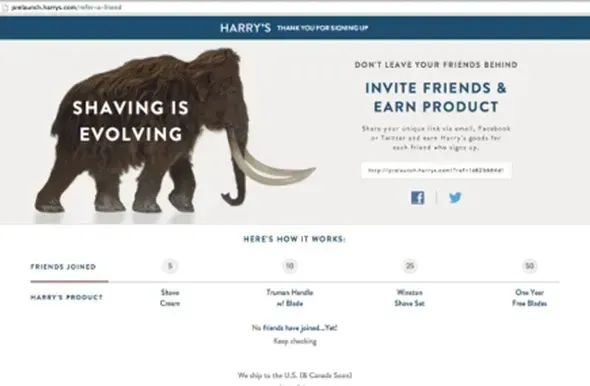The width and height of the screenshot is (590, 386).
Task: Share referral link on Twitter
Action: 455,198
